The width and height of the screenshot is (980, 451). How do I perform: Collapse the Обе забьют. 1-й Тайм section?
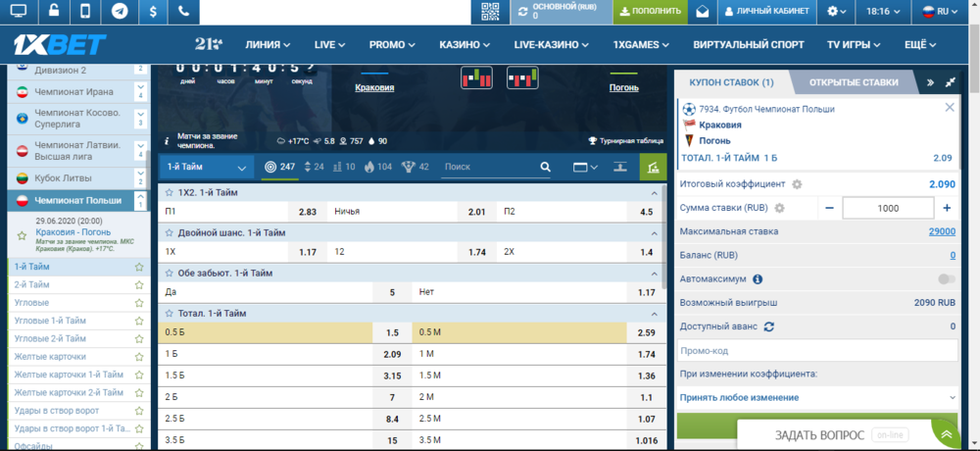point(655,274)
